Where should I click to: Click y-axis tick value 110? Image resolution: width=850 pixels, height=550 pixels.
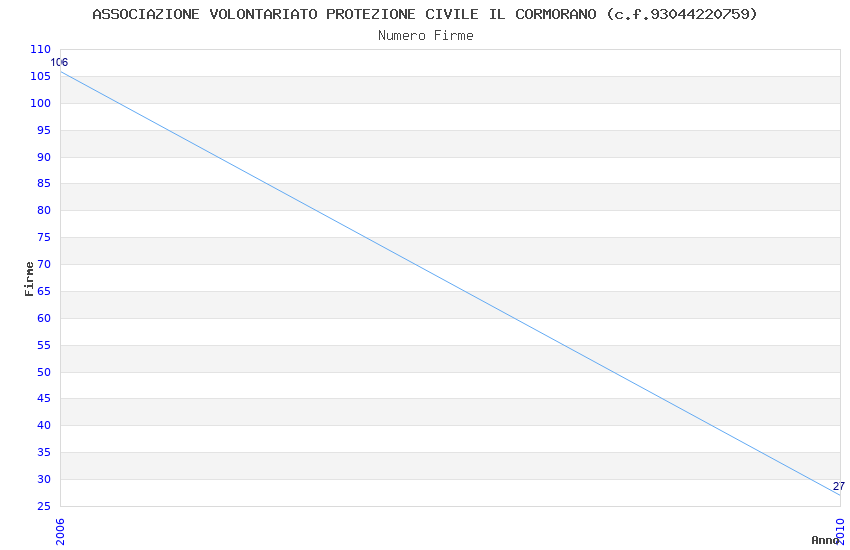pos(41,49)
